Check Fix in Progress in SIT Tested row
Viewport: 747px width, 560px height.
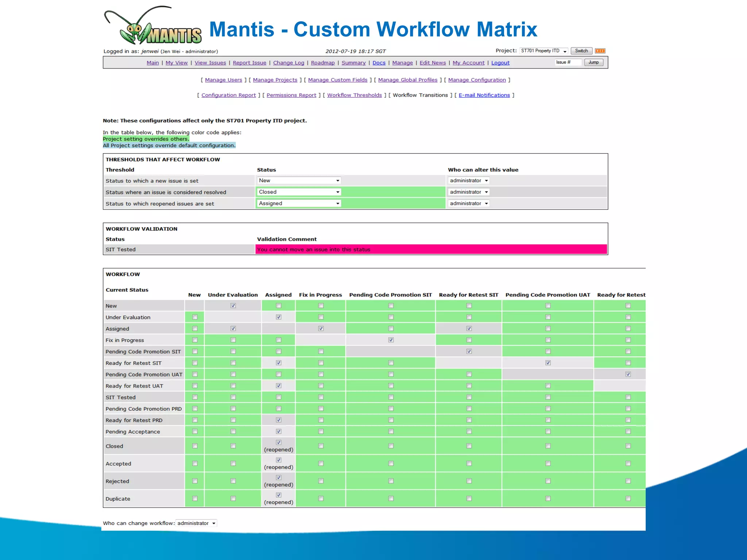coord(321,397)
